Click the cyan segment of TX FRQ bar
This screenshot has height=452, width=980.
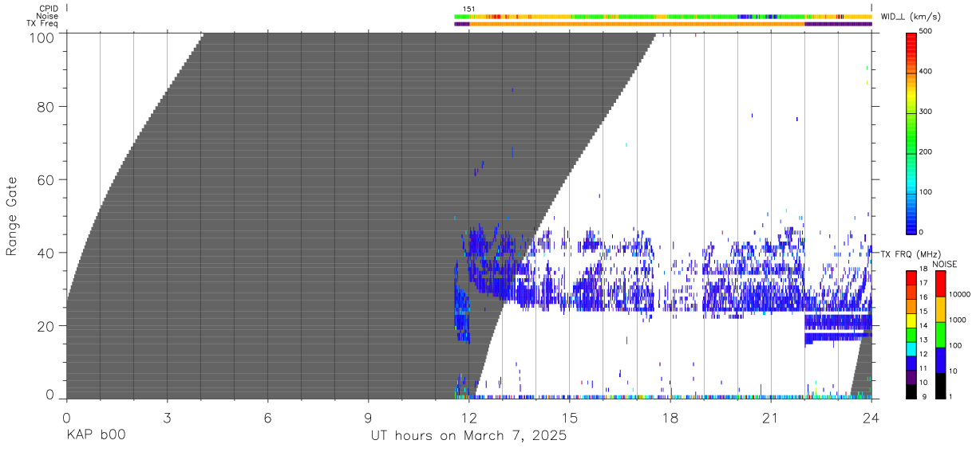911,348
